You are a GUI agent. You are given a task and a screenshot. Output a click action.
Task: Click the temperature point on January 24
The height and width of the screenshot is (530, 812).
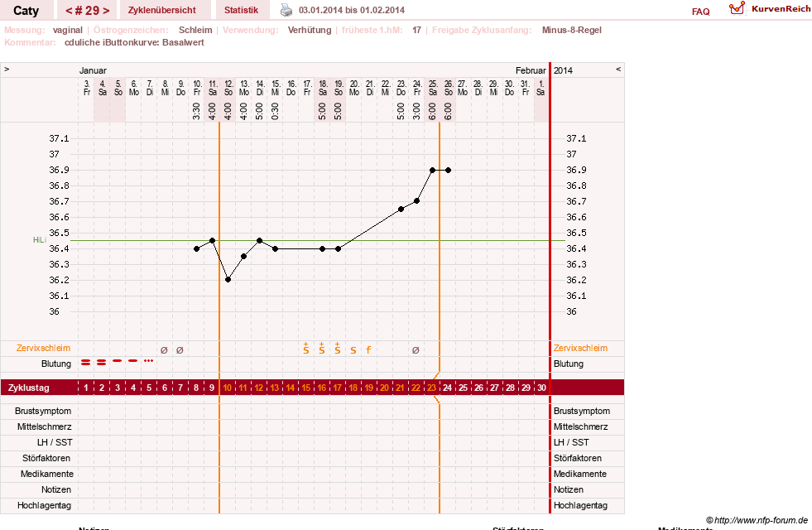click(417, 200)
